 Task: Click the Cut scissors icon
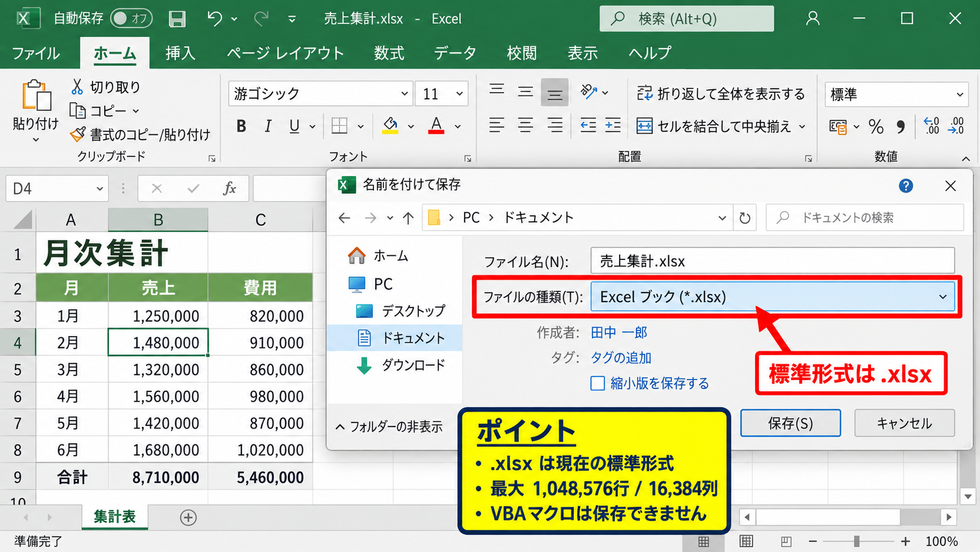click(77, 87)
